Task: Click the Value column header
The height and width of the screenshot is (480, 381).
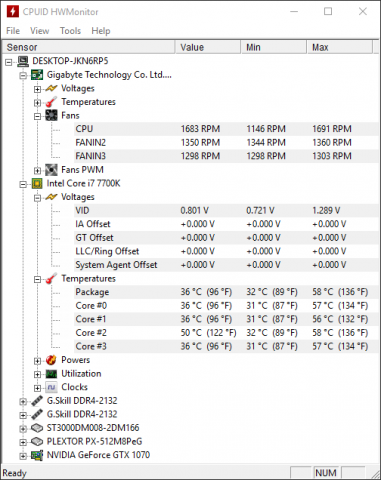Action: (x=208, y=47)
